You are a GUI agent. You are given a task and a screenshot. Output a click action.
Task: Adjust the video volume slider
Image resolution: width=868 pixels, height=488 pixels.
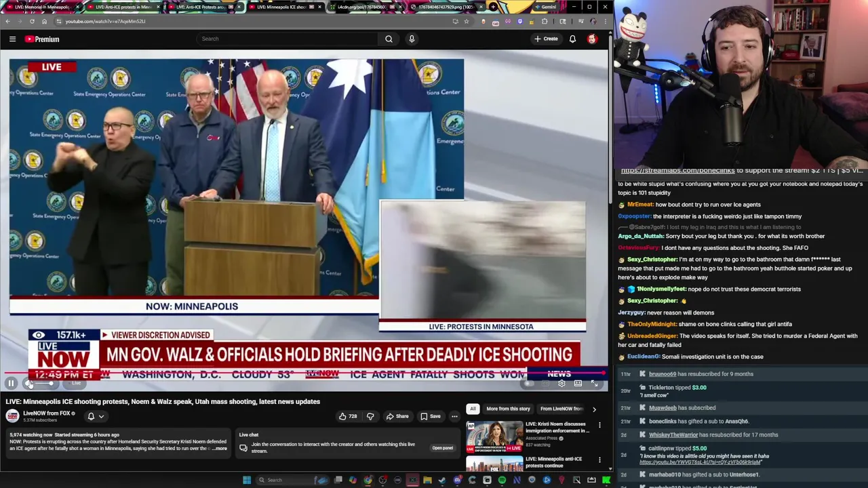45,384
